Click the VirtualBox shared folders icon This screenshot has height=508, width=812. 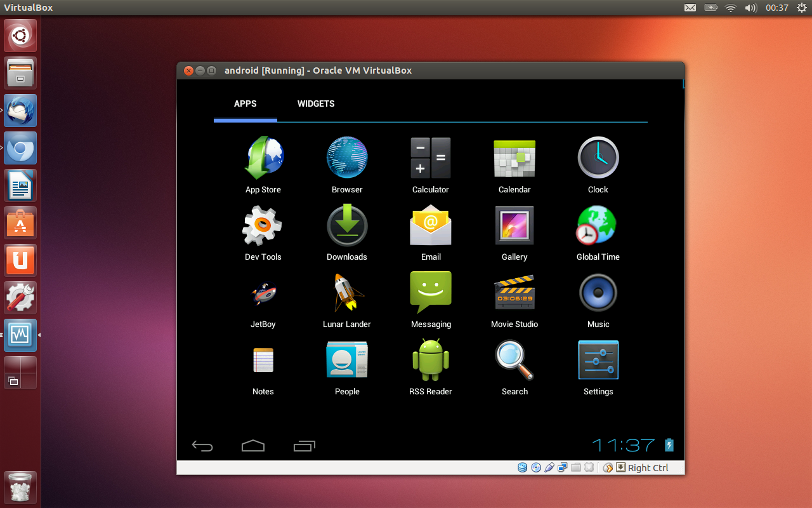(x=576, y=468)
